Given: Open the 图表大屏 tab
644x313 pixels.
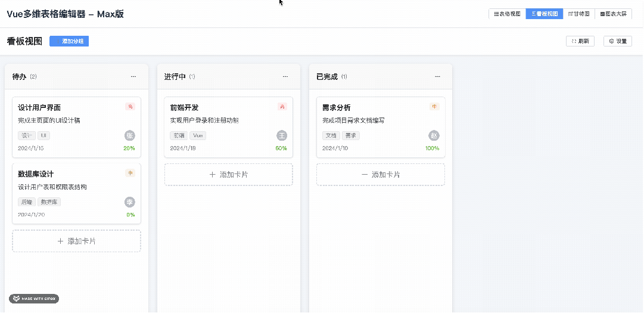Looking at the screenshot, I should pyautogui.click(x=613, y=14).
